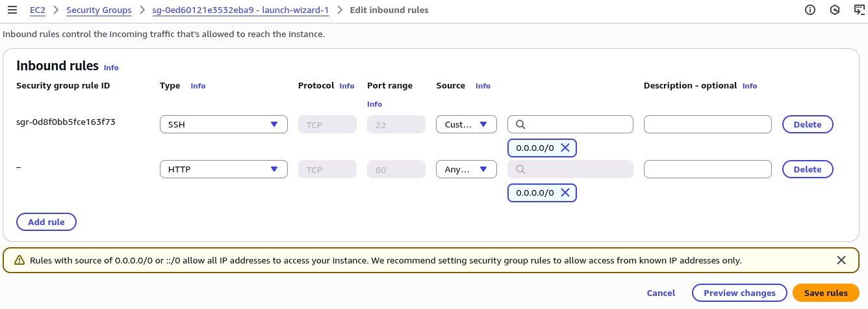Open the Custom source dropdown for SSH rule

point(466,124)
